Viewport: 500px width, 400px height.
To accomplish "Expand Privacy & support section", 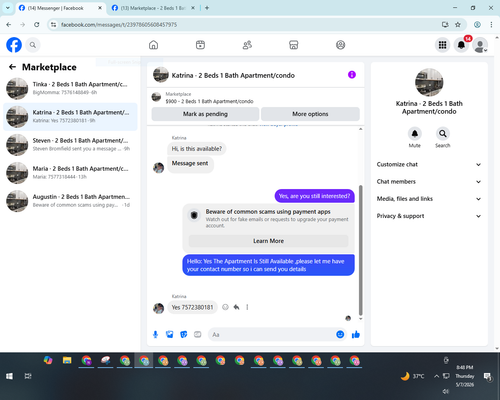I will click(429, 216).
